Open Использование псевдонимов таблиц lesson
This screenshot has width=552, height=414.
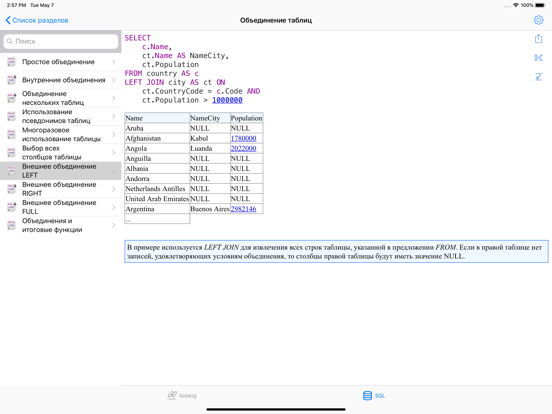(61, 116)
